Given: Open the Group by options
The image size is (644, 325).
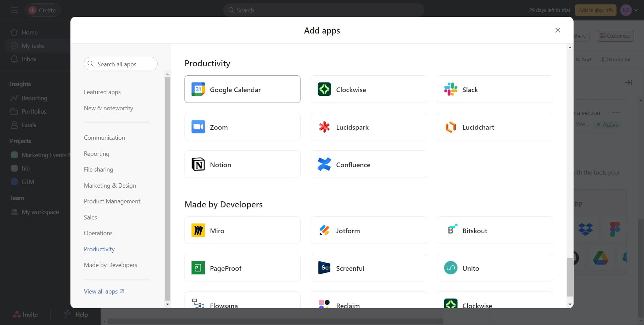Looking at the screenshot, I should 617,59.
